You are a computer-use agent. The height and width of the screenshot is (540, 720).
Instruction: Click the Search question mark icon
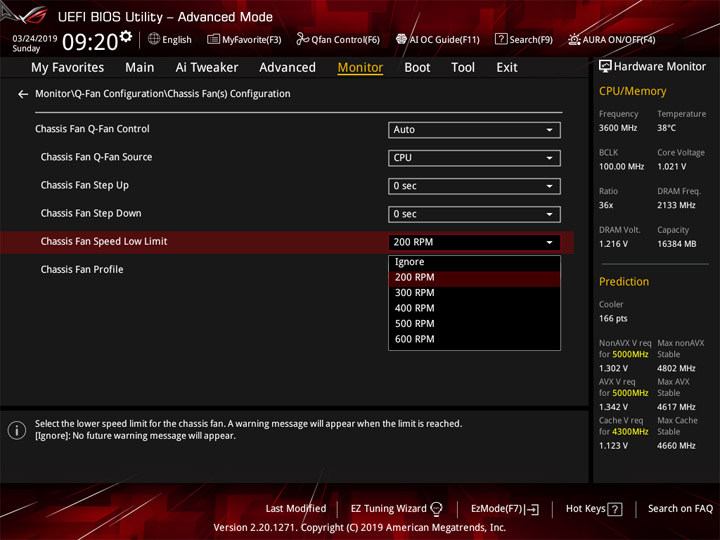click(501, 39)
